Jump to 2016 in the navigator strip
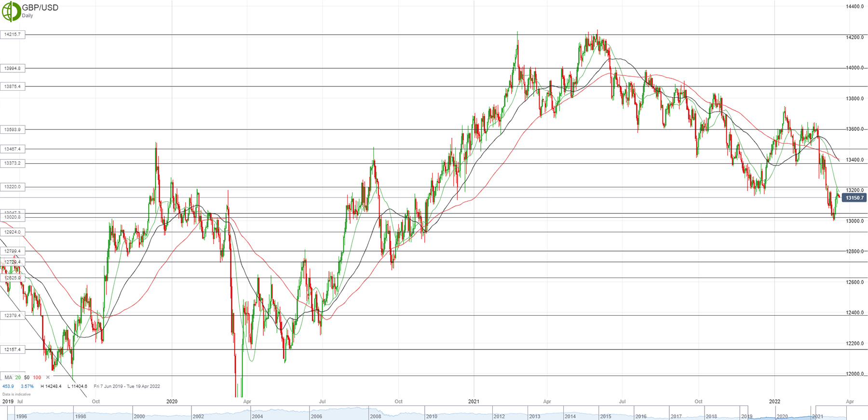868x420 pixels. (640, 417)
